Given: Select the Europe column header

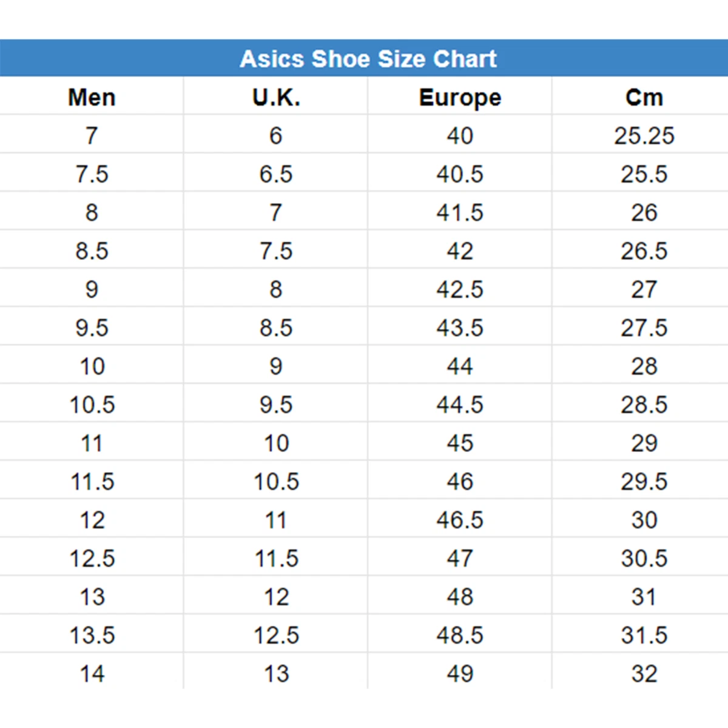Looking at the screenshot, I should pos(460,98).
